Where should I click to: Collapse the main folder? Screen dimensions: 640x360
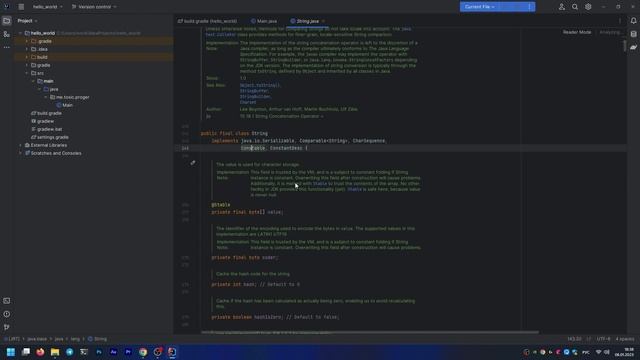click(x=33, y=81)
